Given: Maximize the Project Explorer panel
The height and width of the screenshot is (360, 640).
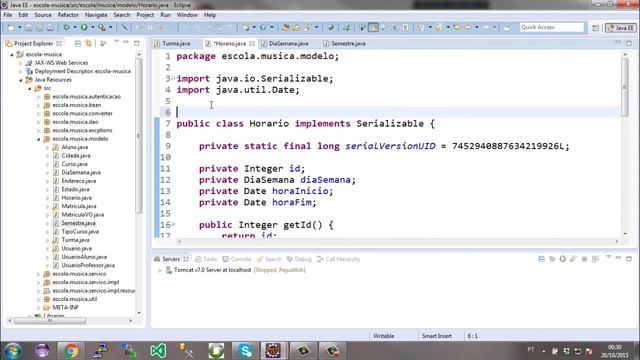Looking at the screenshot, I should pos(137,43).
